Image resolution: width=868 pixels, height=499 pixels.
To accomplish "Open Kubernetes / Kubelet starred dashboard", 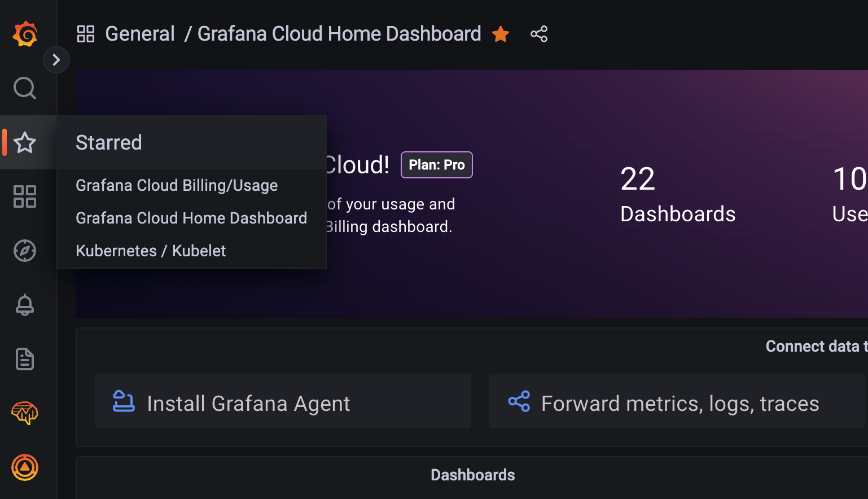I will (151, 251).
